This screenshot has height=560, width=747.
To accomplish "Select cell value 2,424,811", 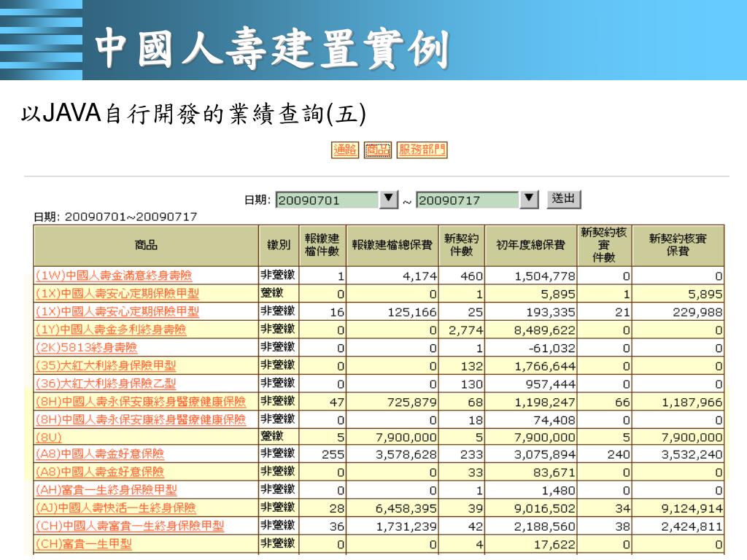I will [x=692, y=526].
